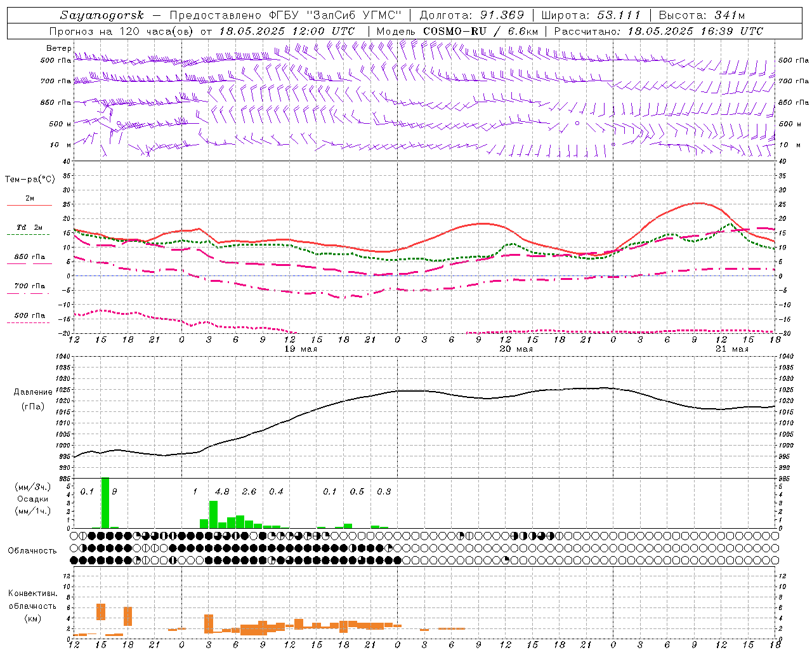Click the 4.8 precipitation total value

[222, 491]
